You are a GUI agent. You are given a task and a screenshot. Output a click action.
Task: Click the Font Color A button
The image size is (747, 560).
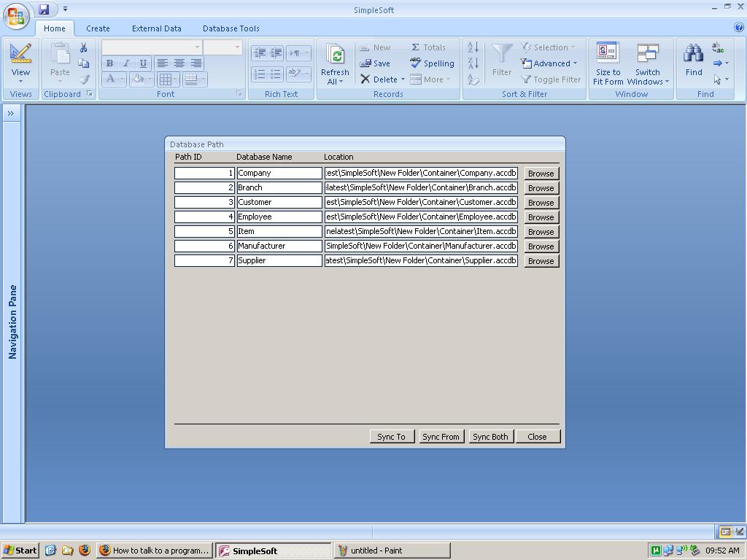pos(111,79)
